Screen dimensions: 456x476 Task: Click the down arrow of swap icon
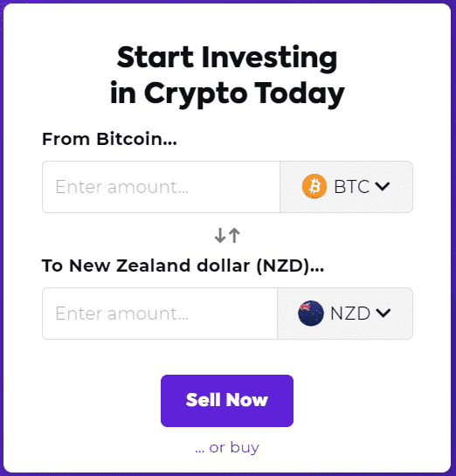coord(220,236)
